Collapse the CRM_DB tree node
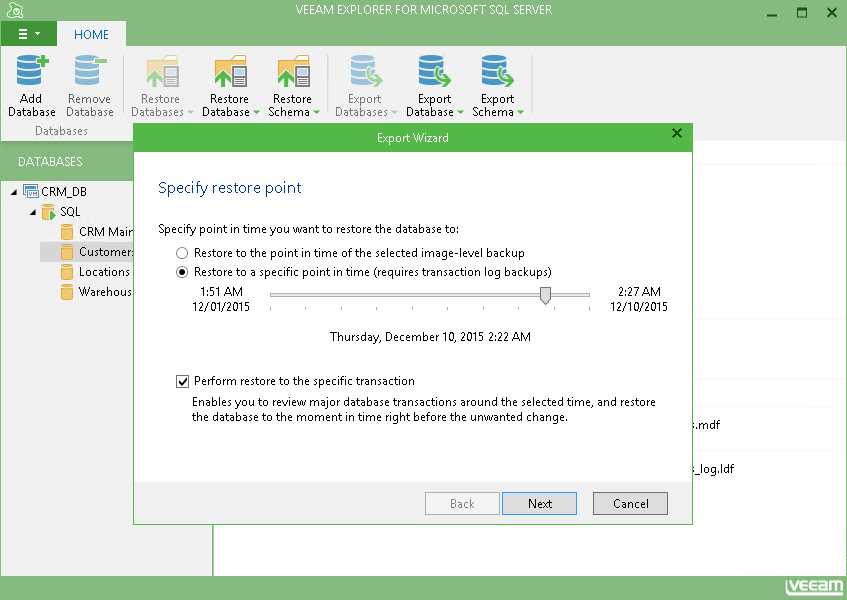Viewport: 847px width, 600px height. click(14, 192)
